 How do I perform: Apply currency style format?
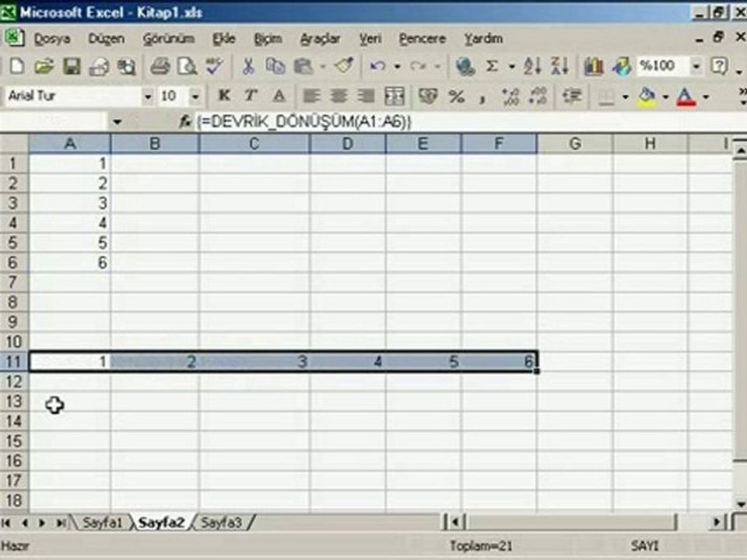click(427, 96)
